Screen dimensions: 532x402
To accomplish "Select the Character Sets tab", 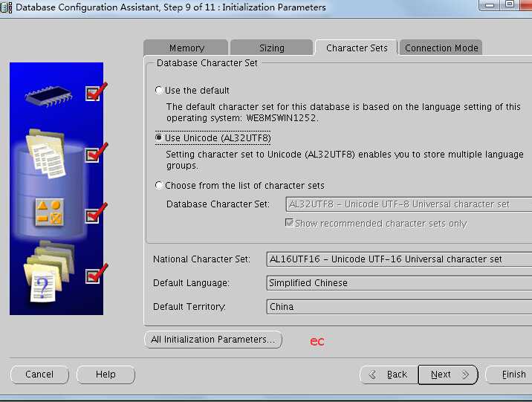I will (x=356, y=48).
